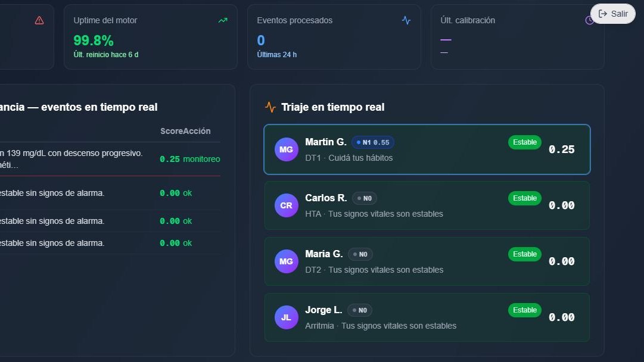This screenshot has height=362, width=644.
Task: Click the N0 badge next to Carlos R.
Action: pos(365,198)
